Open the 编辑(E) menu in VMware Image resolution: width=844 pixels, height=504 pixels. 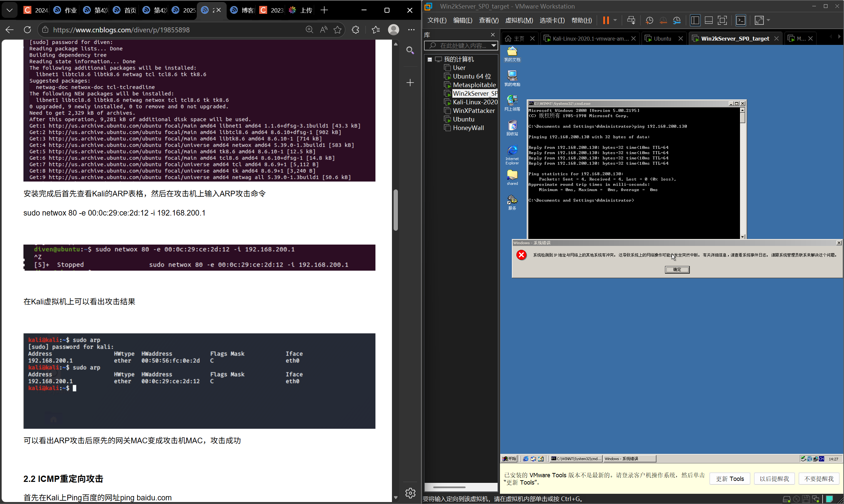(463, 20)
